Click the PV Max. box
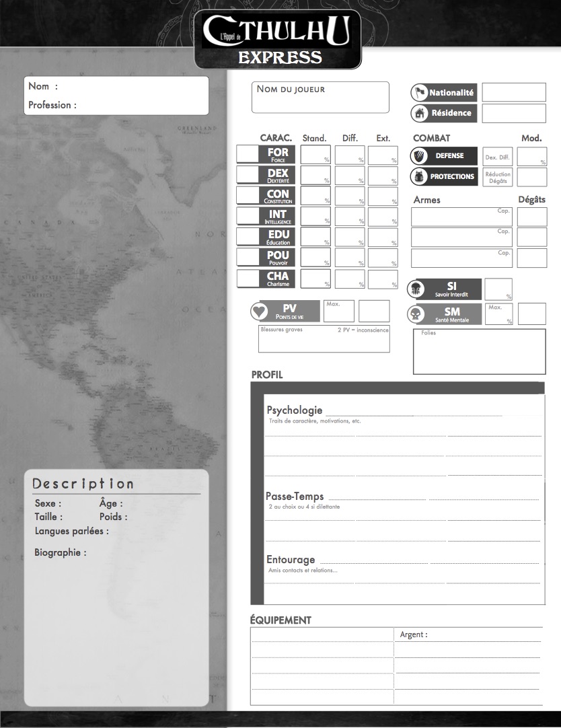The width and height of the screenshot is (561, 728). point(339,311)
